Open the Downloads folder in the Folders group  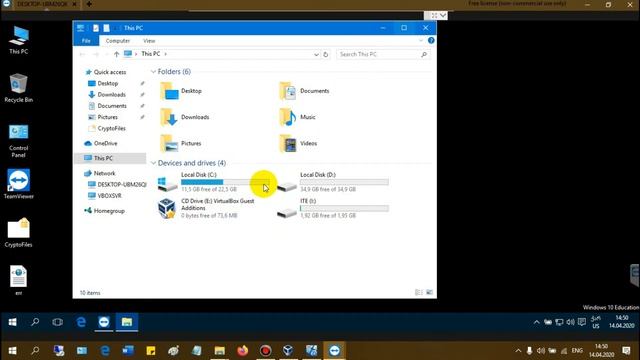click(185, 117)
